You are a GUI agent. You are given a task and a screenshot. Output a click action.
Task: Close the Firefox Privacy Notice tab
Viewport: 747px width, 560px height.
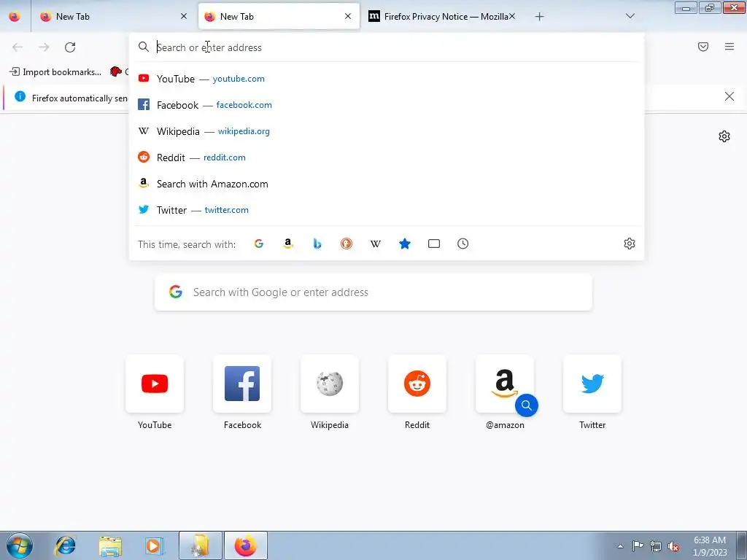pos(512,16)
